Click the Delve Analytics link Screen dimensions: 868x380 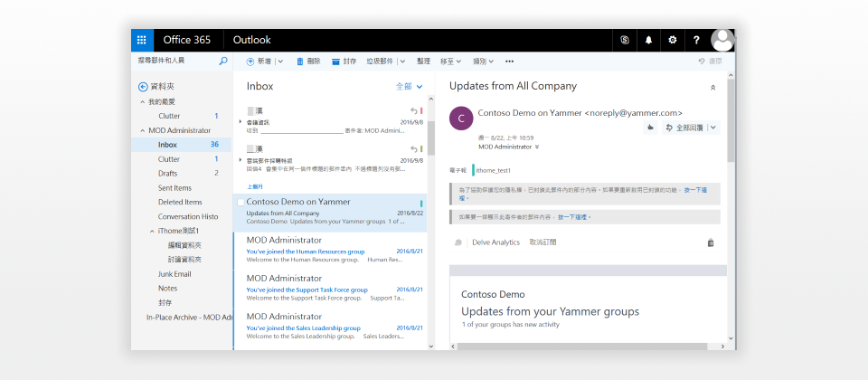[x=496, y=242]
